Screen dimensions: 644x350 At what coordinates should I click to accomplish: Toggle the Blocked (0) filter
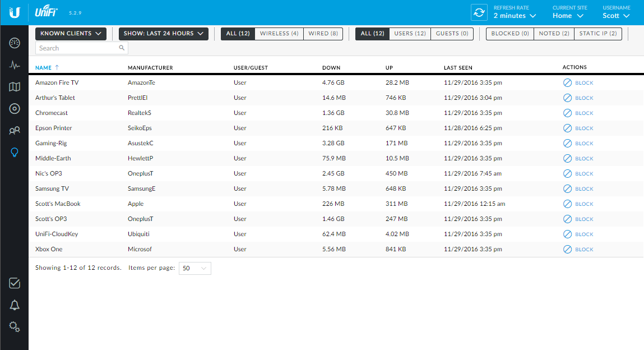[510, 34]
